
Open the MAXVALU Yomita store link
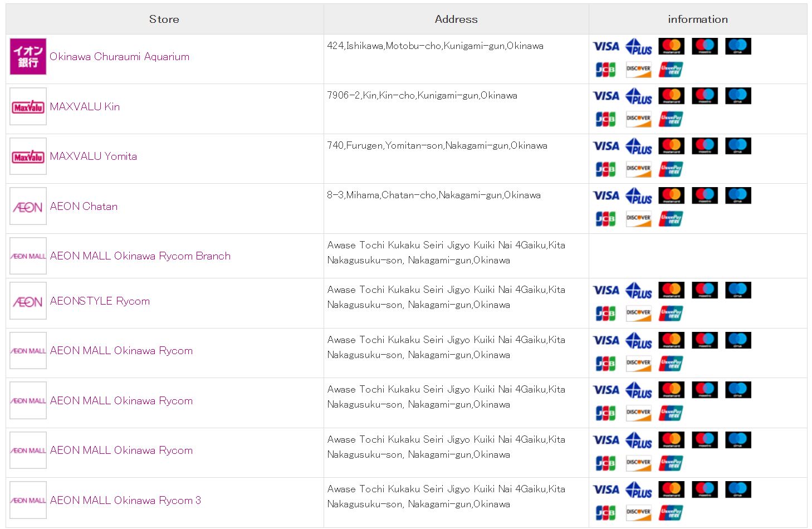click(93, 156)
